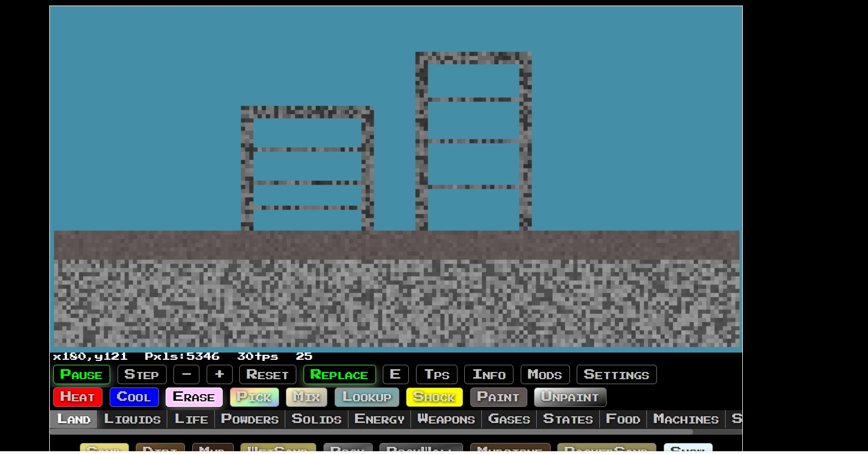Open the Mods manager
868x454 pixels.
545,375
